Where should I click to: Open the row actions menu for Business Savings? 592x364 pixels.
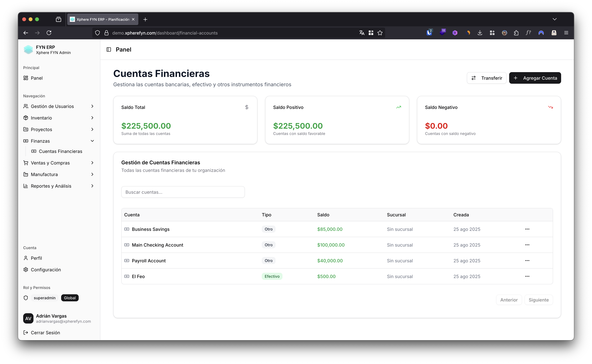coord(527,229)
